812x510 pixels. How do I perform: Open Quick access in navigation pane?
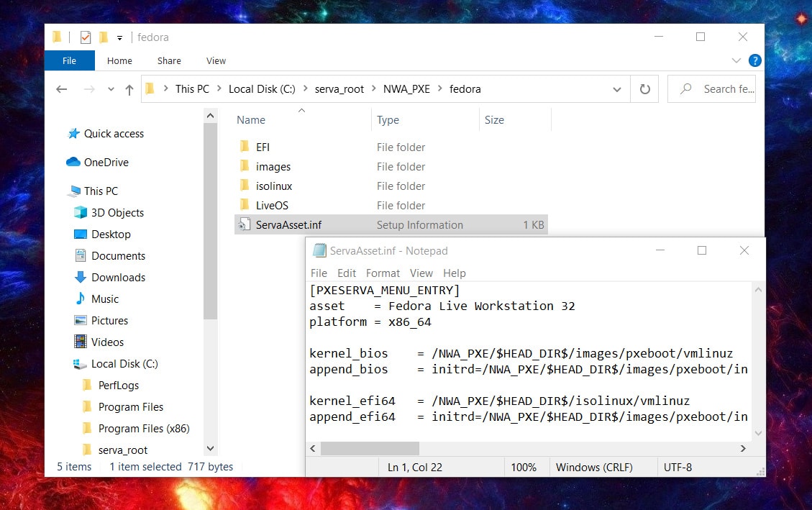pyautogui.click(x=114, y=134)
